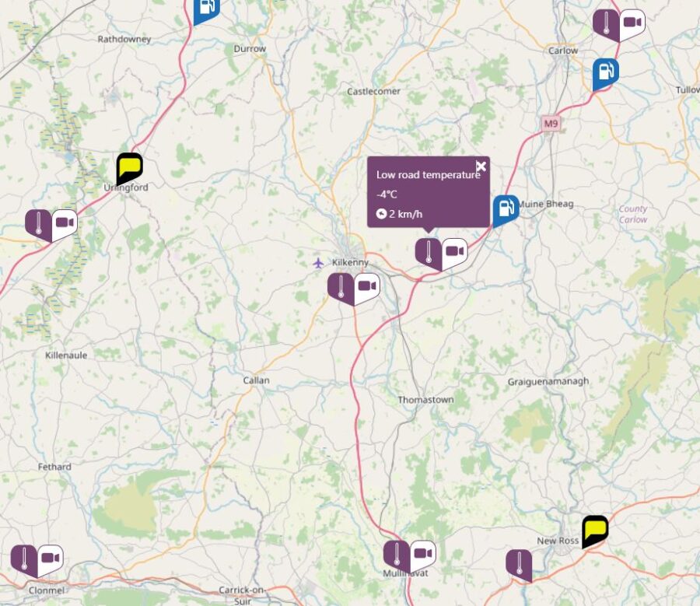Click the lone thermometer marker west of New Ross

pyautogui.click(x=519, y=566)
